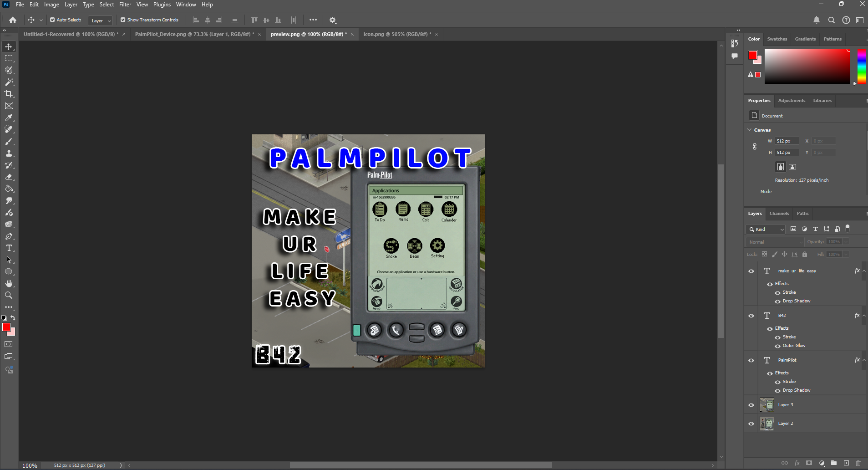Image resolution: width=868 pixels, height=470 pixels.
Task: Open the Help question mark icon
Action: click(x=846, y=20)
